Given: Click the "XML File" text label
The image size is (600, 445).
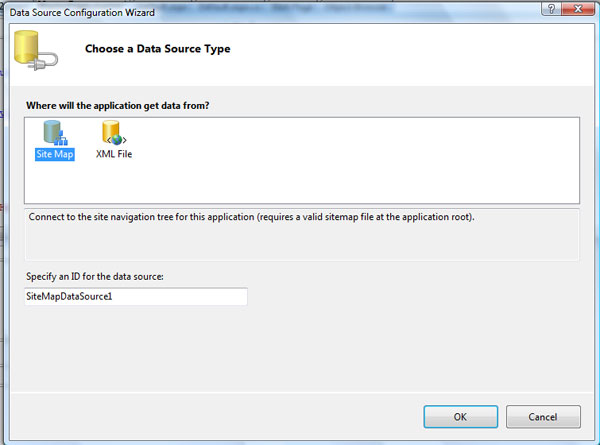Looking at the screenshot, I should (113, 154).
